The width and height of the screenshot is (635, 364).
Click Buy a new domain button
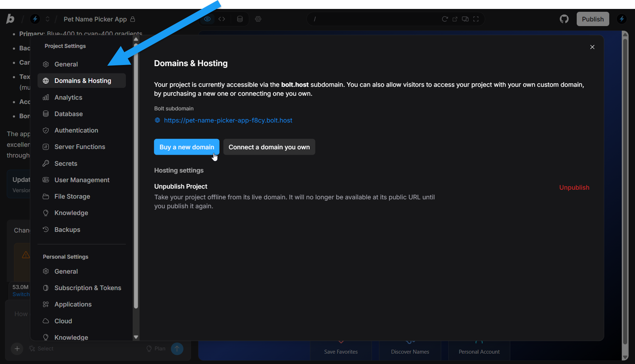coord(187,147)
